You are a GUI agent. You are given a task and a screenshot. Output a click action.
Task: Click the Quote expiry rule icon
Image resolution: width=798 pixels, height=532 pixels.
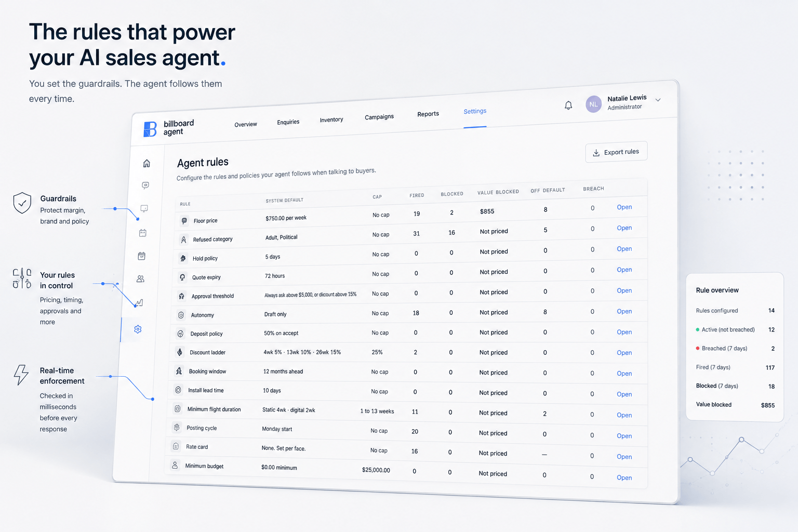coord(182,277)
